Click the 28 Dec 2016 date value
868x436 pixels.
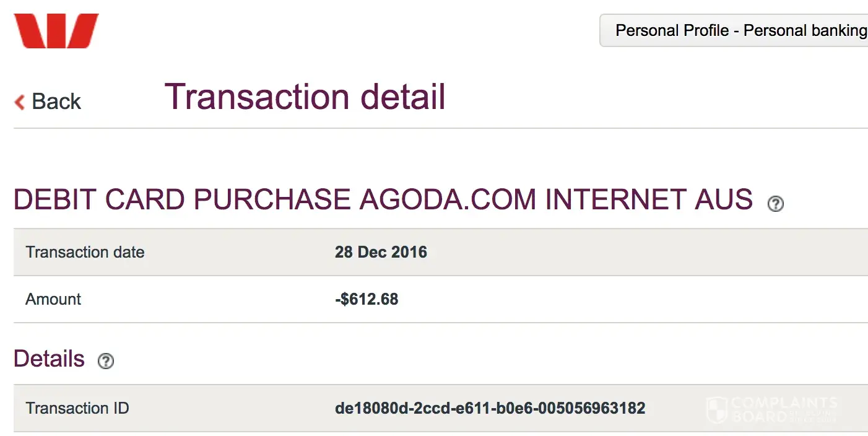[x=381, y=252]
